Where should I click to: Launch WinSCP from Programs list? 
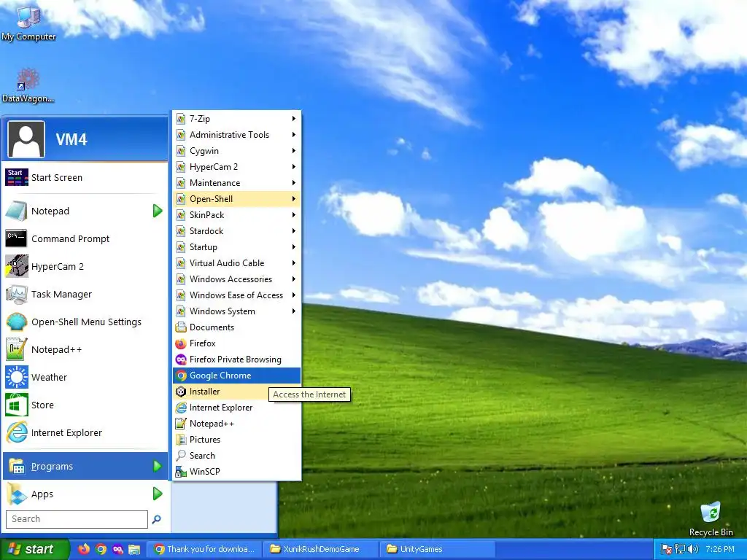tap(237, 472)
